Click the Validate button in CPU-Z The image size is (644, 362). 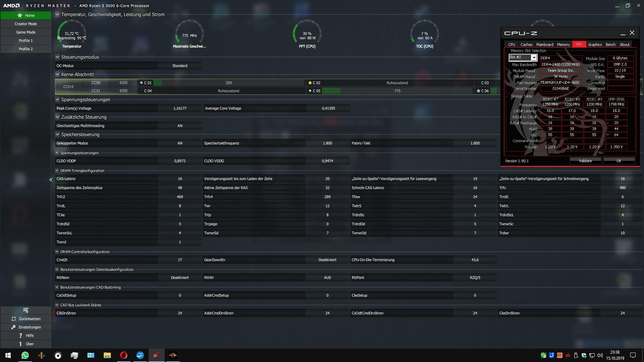585,161
